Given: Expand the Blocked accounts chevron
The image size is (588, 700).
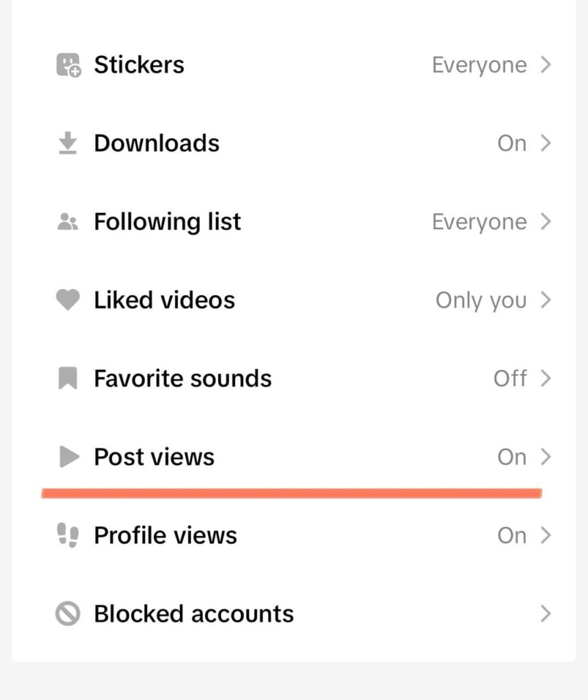Looking at the screenshot, I should (x=545, y=614).
